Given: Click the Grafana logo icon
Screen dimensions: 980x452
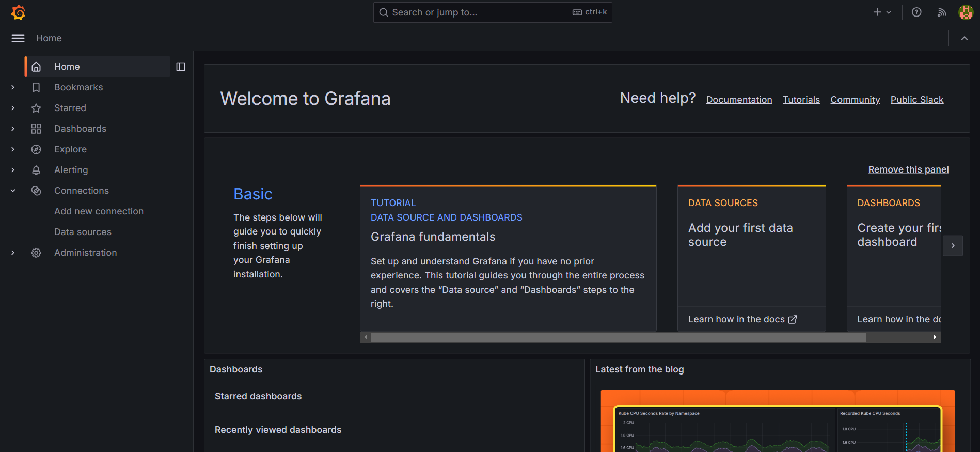Looking at the screenshot, I should tap(18, 12).
